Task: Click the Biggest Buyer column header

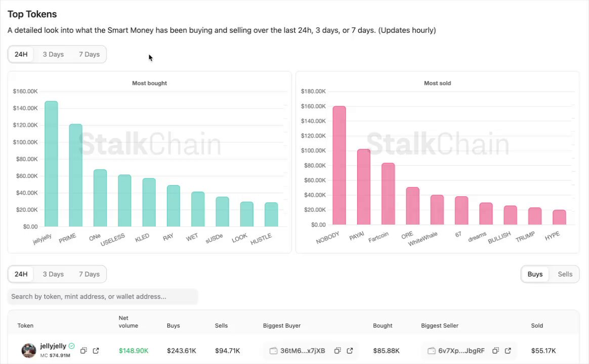Action: pyautogui.click(x=282, y=326)
